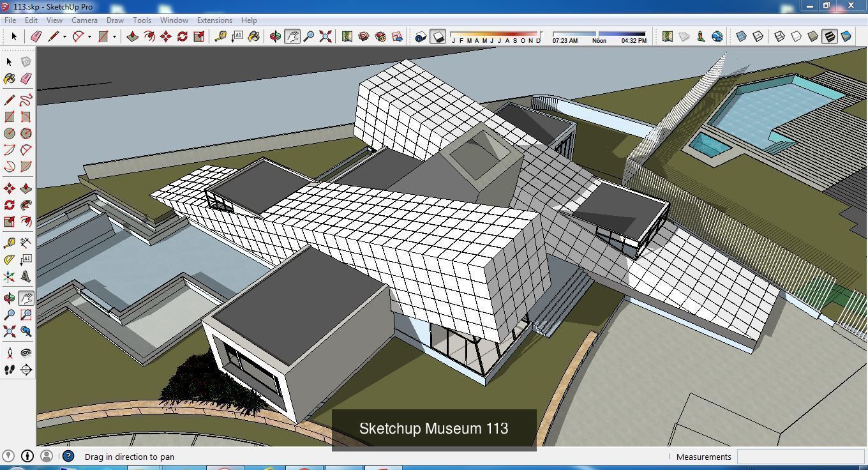Open the Extensions menu
This screenshot has height=470, width=868.
coord(214,20)
